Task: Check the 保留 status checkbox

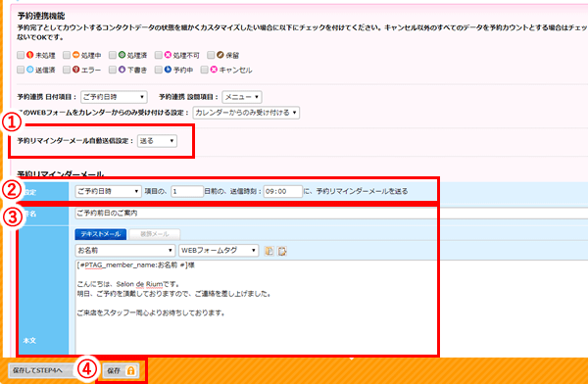Action: coord(211,55)
